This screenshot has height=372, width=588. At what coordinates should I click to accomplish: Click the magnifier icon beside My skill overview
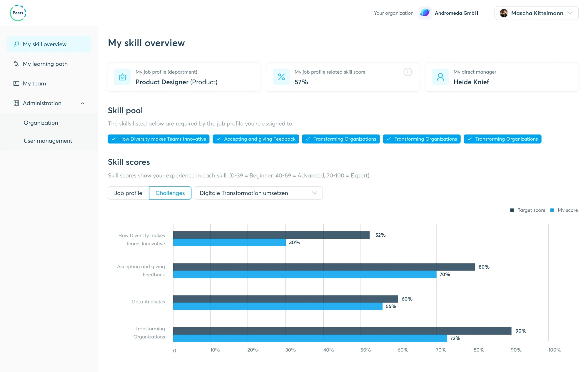(16, 44)
